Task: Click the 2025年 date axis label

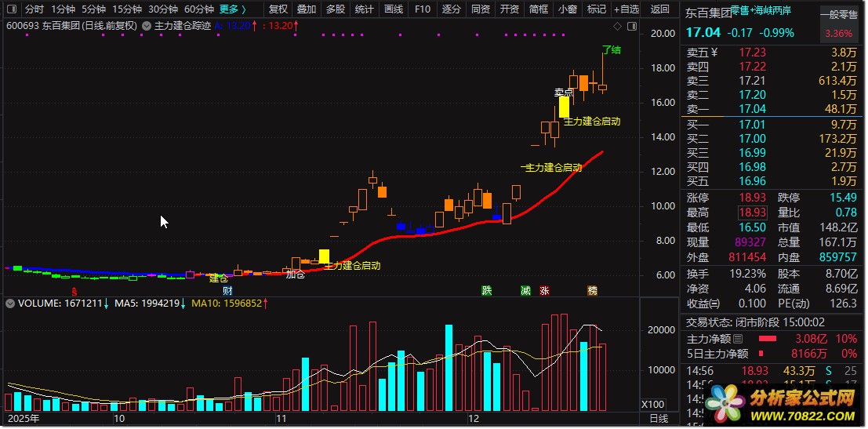Action: tap(24, 419)
